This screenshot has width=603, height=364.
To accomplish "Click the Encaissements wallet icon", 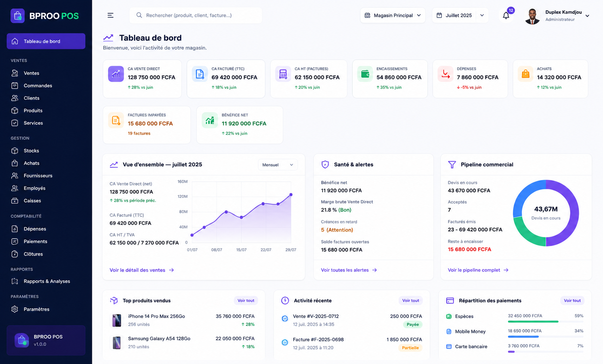I will [365, 74].
